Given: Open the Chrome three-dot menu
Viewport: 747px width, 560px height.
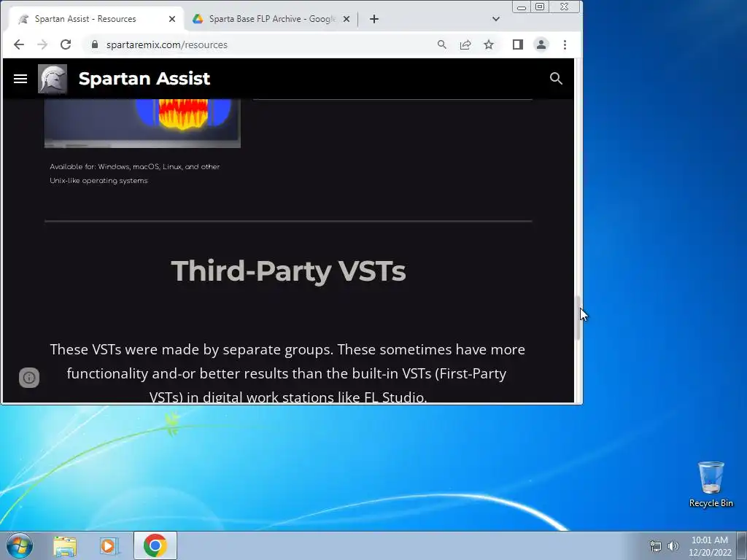Looking at the screenshot, I should click(x=565, y=44).
